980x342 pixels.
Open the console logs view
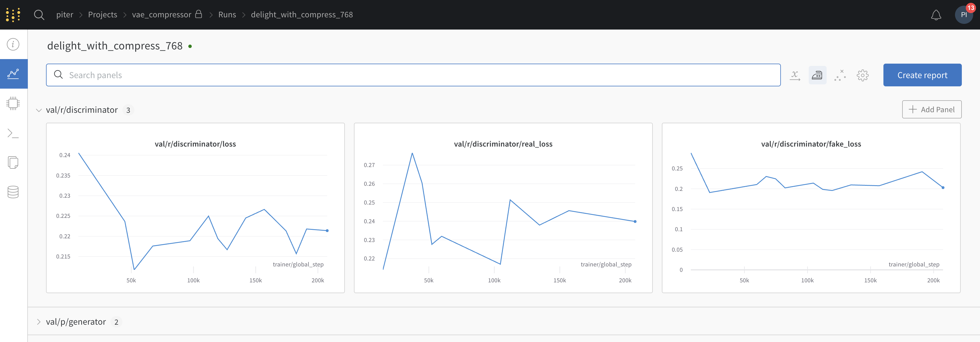12,133
